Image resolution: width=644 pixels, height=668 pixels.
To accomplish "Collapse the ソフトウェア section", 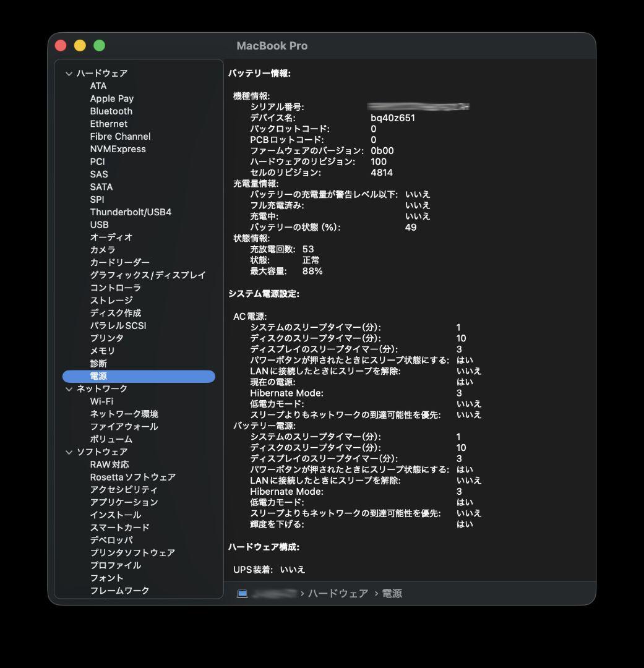I will point(69,452).
